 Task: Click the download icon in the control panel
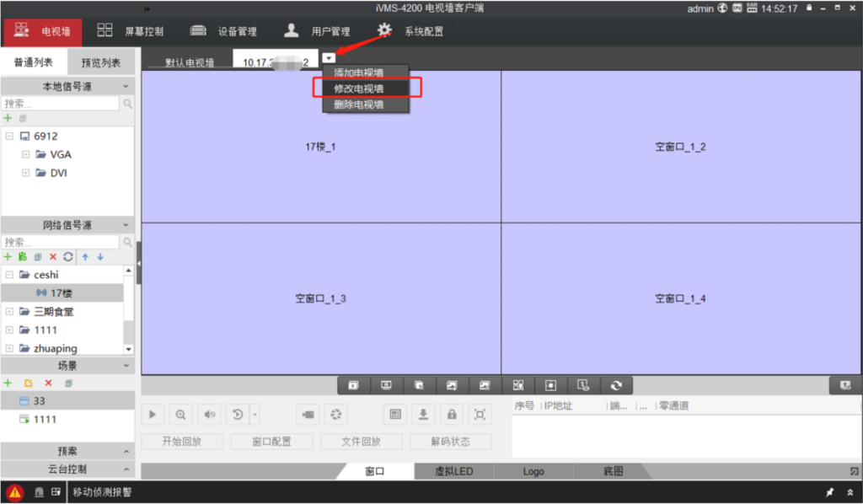pyautogui.click(x=423, y=415)
